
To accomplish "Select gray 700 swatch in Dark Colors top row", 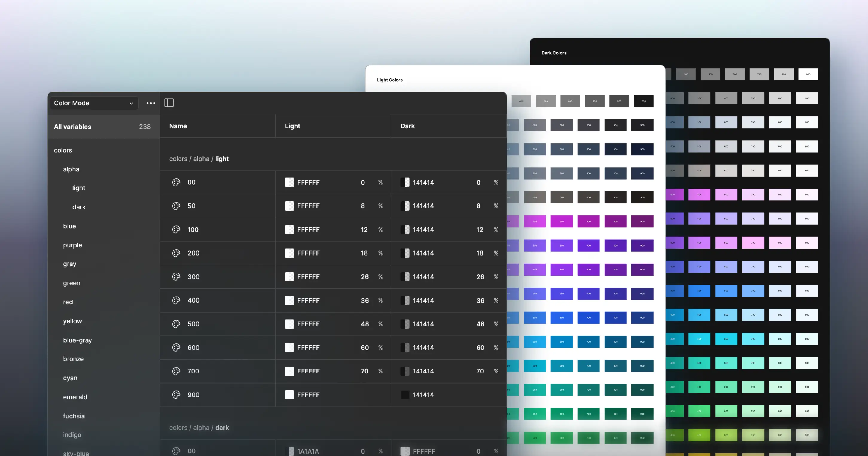I will click(759, 74).
